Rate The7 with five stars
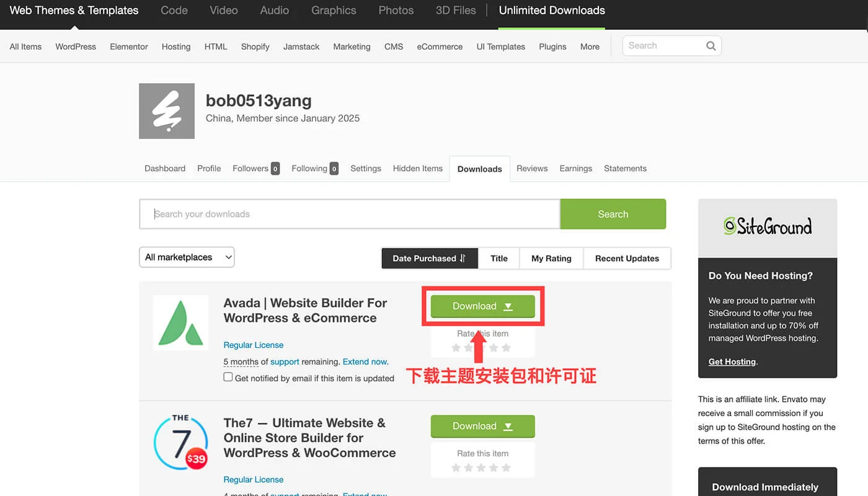Viewport: 868px width, 496px height. click(506, 467)
